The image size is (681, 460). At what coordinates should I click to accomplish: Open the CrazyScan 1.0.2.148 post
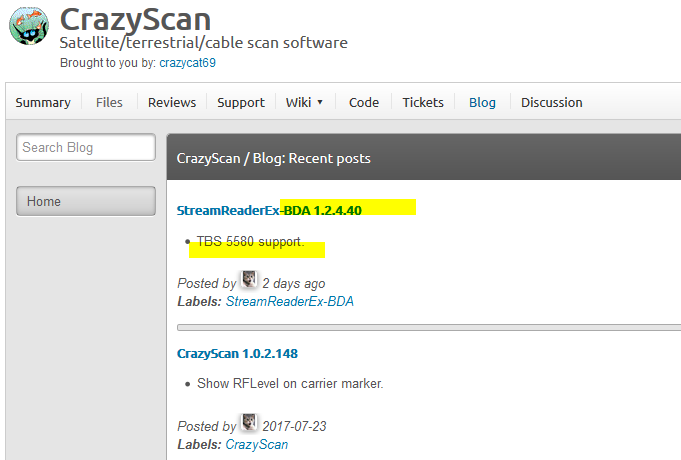coord(237,353)
